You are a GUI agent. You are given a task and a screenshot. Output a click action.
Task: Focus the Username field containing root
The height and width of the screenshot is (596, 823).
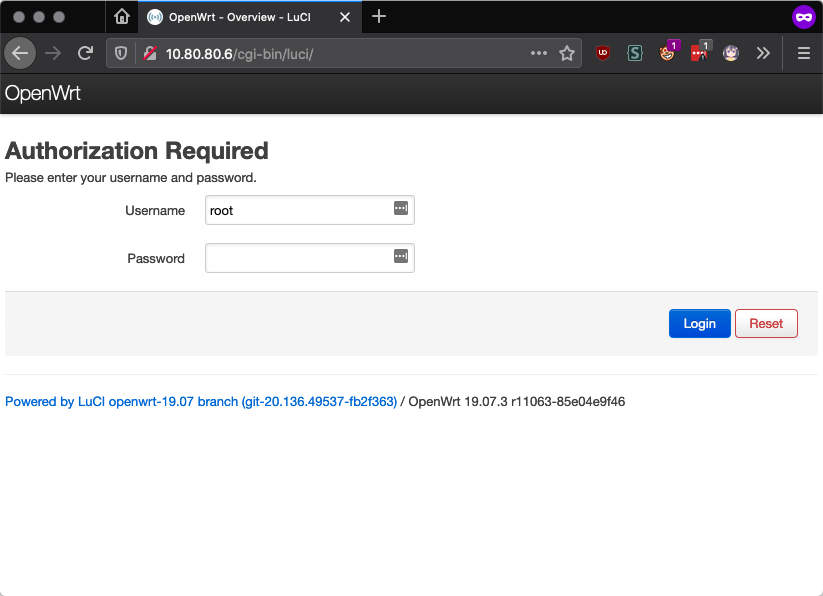pos(310,210)
